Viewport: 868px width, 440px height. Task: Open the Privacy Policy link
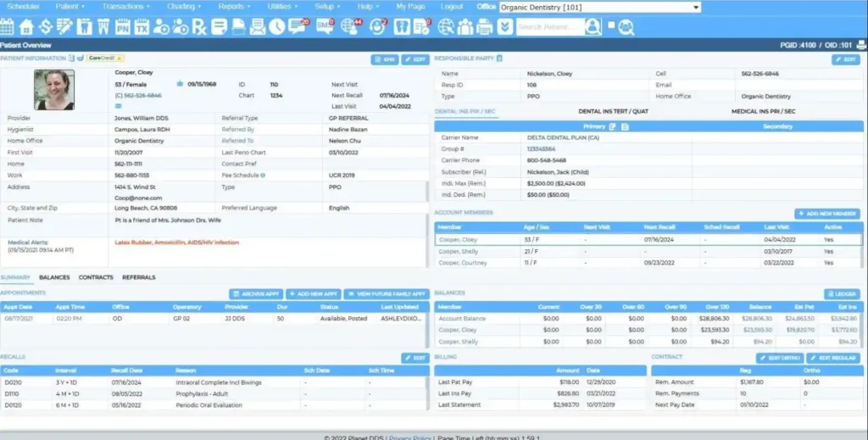(x=409, y=437)
